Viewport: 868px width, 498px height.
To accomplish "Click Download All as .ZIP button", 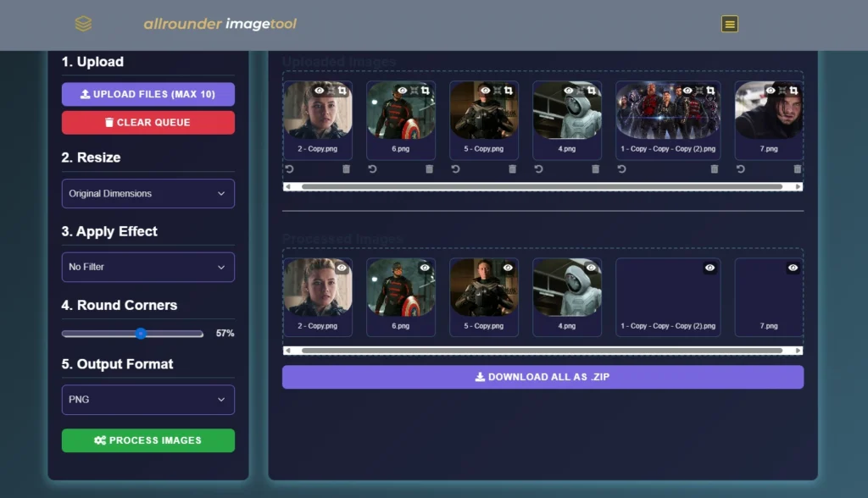I will pyautogui.click(x=542, y=377).
